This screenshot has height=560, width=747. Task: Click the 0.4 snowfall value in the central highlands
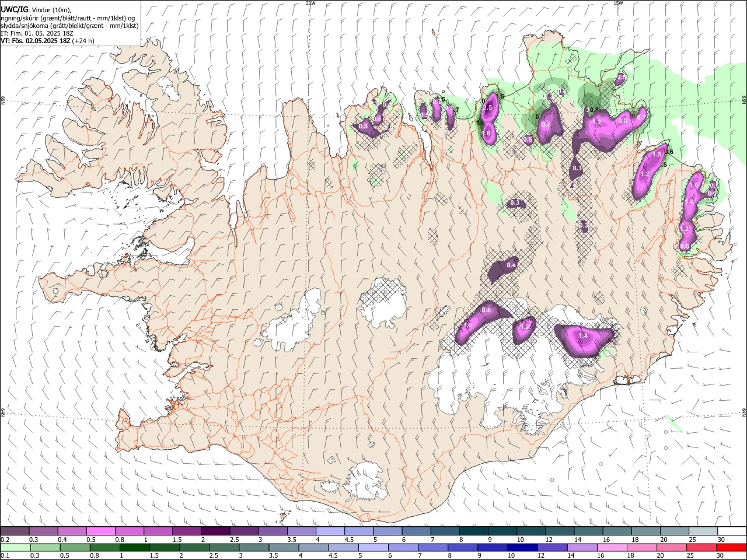511,265
